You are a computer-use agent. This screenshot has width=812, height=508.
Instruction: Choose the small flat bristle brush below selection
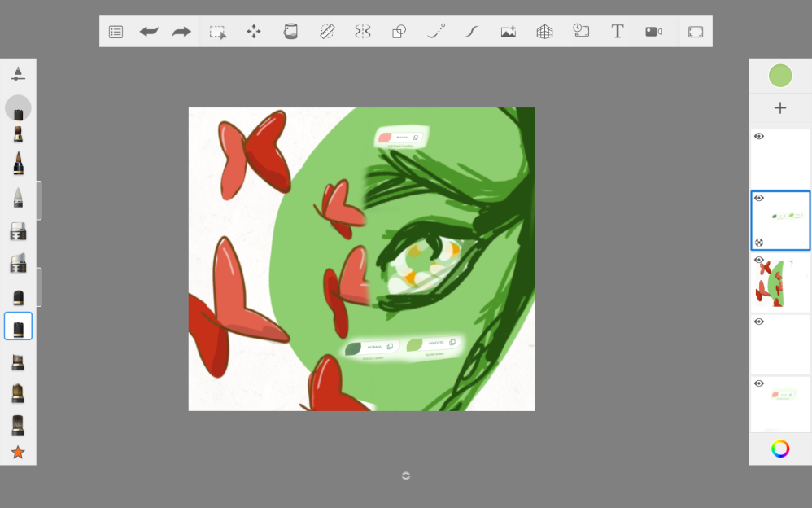(x=18, y=362)
